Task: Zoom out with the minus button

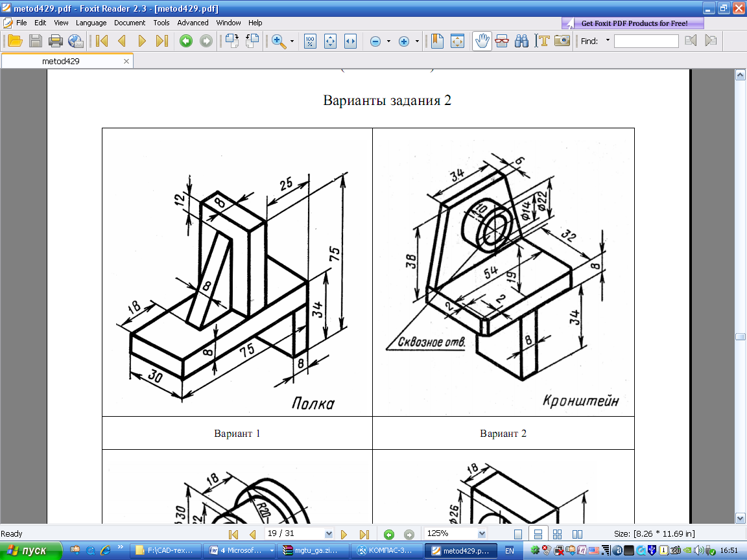Action: tap(375, 41)
